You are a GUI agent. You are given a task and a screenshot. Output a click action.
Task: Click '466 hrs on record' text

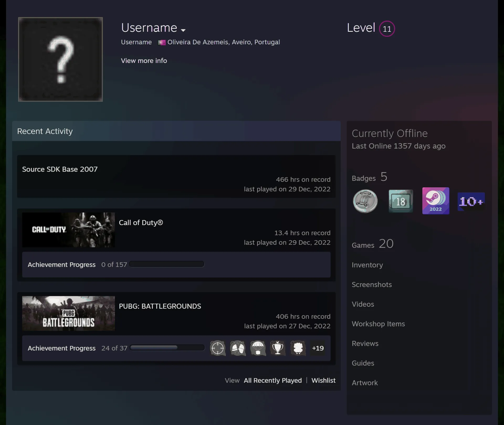pyautogui.click(x=303, y=179)
